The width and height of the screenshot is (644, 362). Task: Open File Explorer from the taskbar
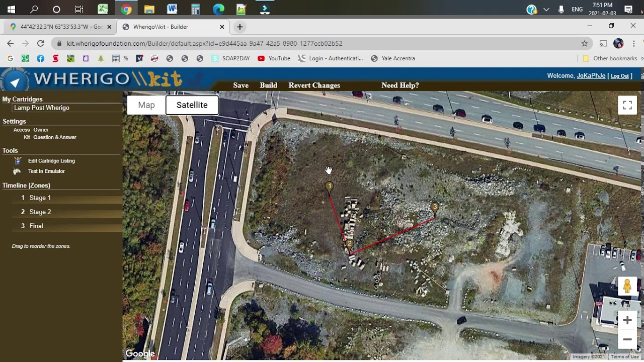(x=149, y=9)
